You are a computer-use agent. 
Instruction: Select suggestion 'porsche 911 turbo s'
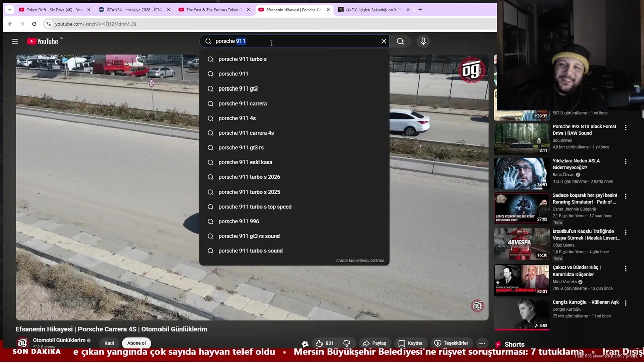(294, 59)
